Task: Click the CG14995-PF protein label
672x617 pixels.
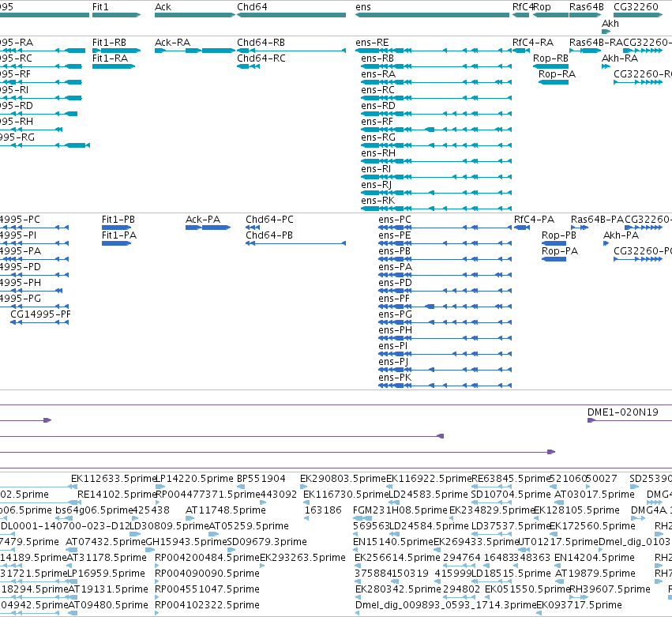Action: pos(40,314)
